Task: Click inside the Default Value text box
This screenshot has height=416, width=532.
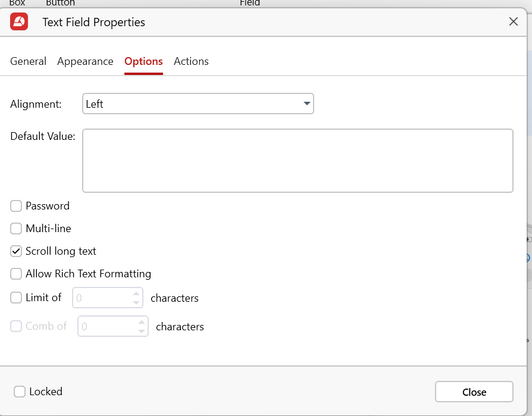Action: (x=298, y=161)
